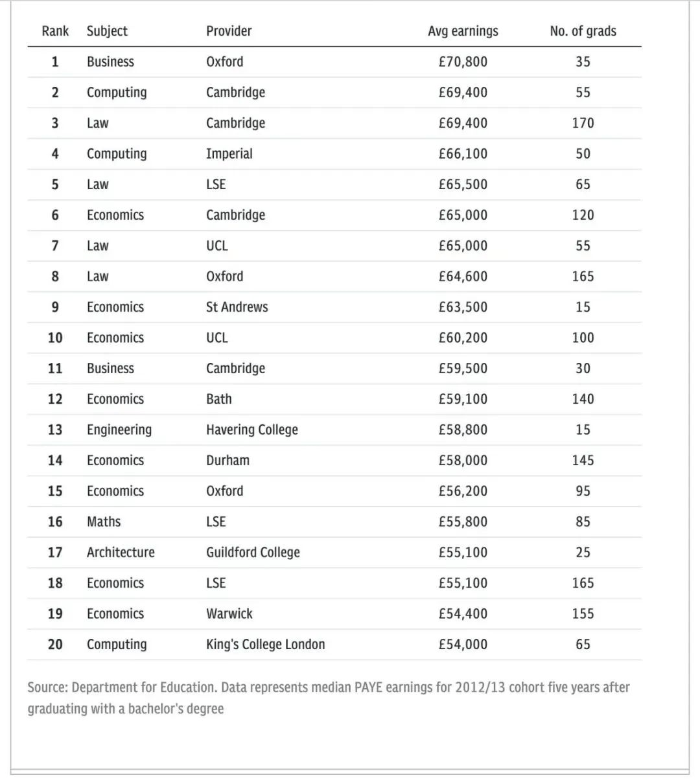This screenshot has height=782, width=700.
Task: Select the Durham provider cell
Action: pos(227,461)
